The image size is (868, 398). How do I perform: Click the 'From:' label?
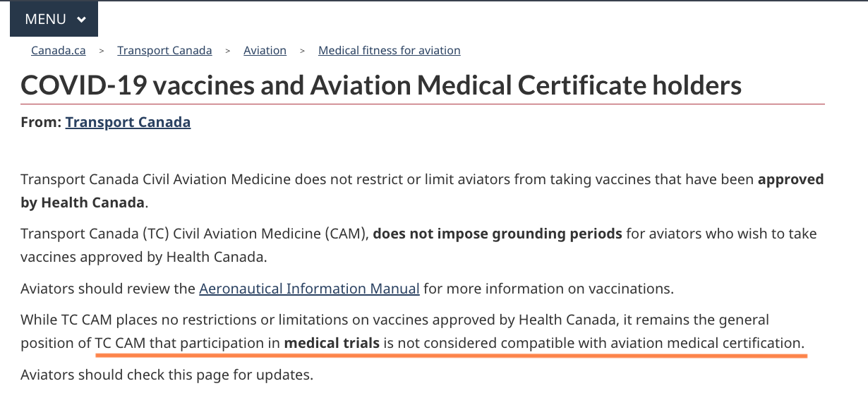click(41, 122)
